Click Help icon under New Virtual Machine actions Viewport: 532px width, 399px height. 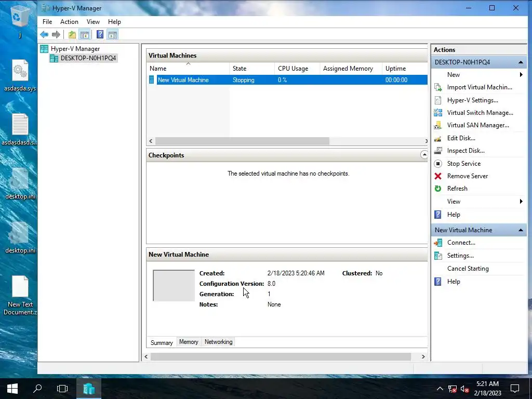[438, 282]
